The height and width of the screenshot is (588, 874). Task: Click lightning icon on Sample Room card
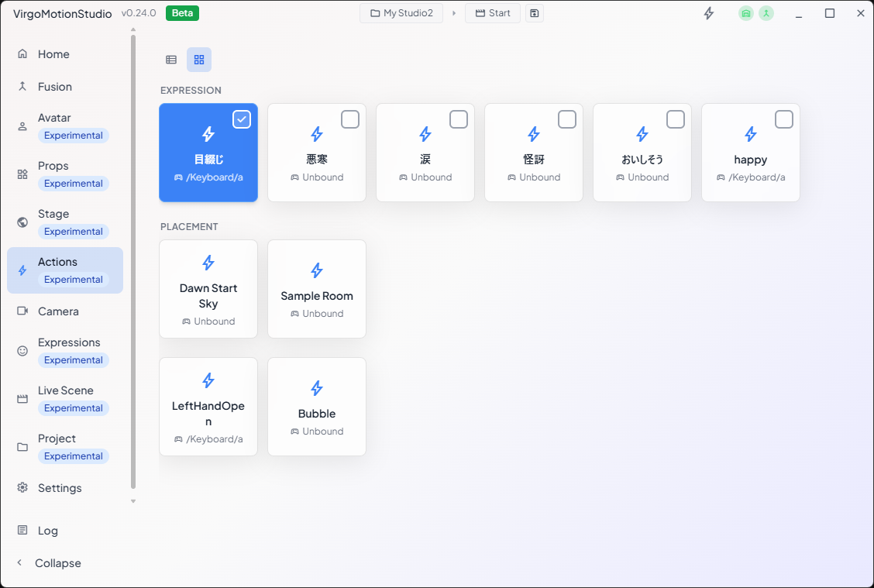point(317,270)
